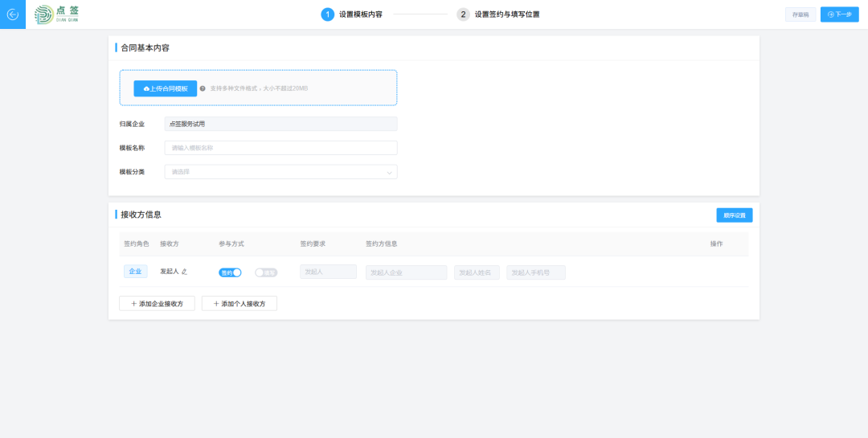Select the 设置模板内容 step
Viewport: 868px width, 438px height.
point(360,14)
